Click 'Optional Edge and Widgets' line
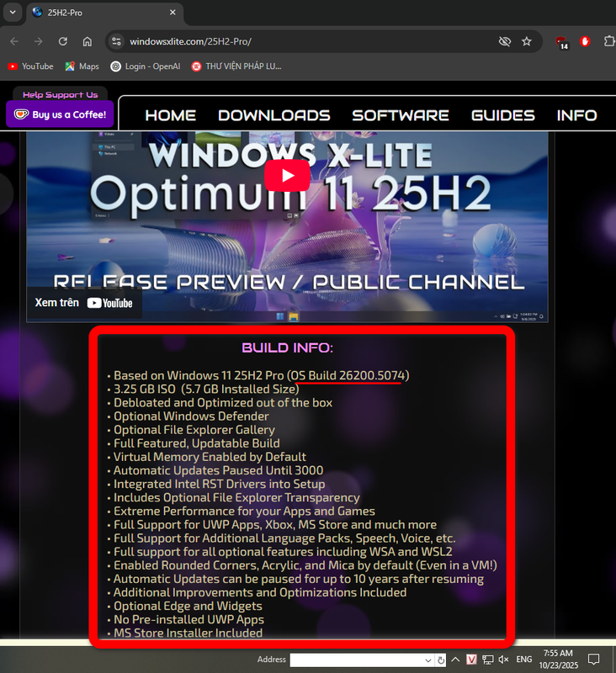This screenshot has width=616, height=673. (x=188, y=606)
